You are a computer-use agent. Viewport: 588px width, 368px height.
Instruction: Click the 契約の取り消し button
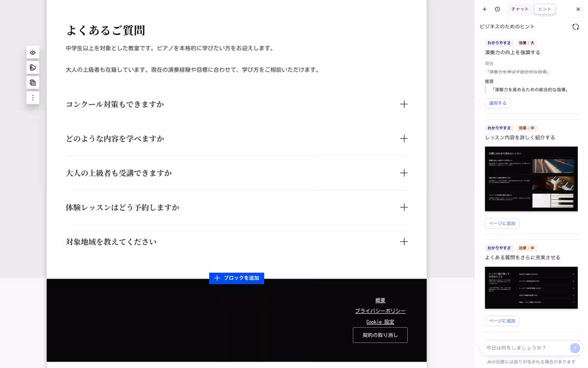pos(380,335)
